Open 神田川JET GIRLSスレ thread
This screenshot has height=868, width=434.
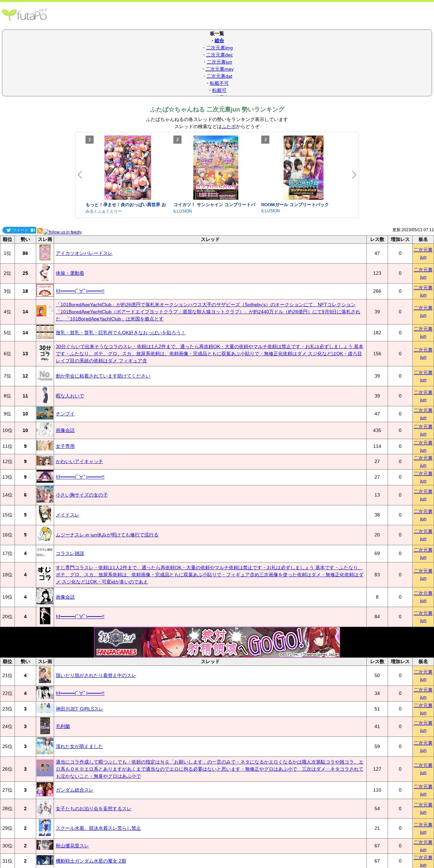tap(79, 709)
